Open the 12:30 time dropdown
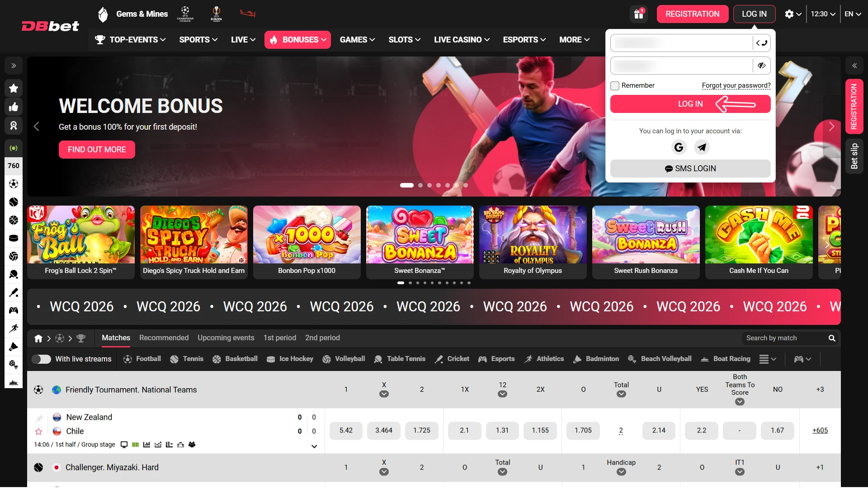This screenshot has height=488, width=868. pos(823,14)
